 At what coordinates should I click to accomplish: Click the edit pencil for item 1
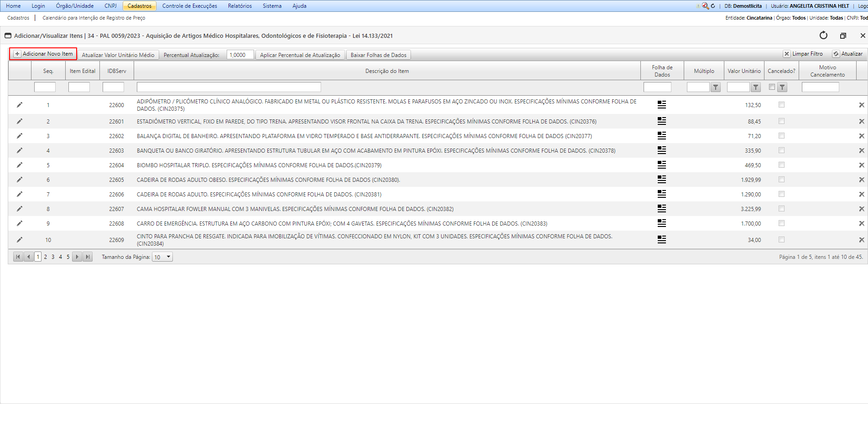pyautogui.click(x=19, y=105)
